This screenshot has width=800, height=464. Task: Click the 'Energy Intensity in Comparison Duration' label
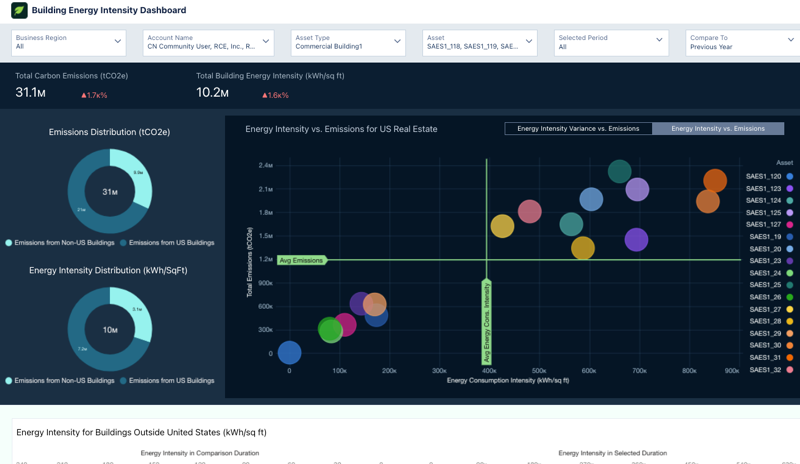coord(200,453)
